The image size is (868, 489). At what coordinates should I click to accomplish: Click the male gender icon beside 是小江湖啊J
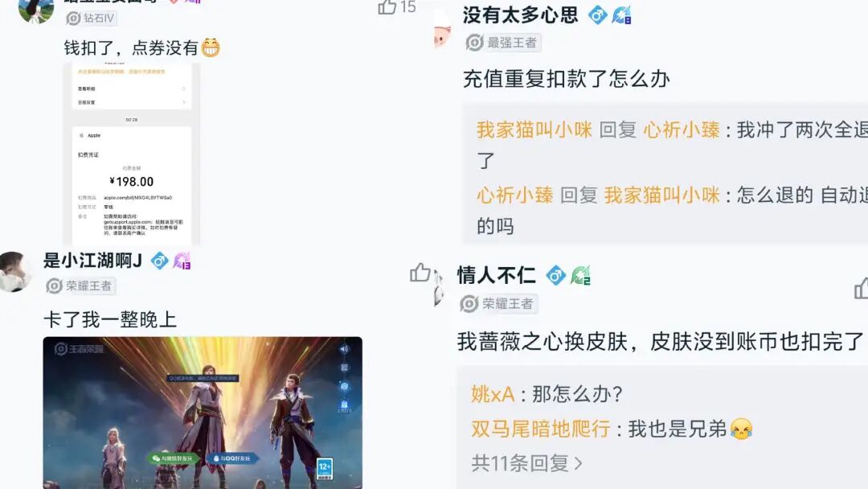point(160,261)
